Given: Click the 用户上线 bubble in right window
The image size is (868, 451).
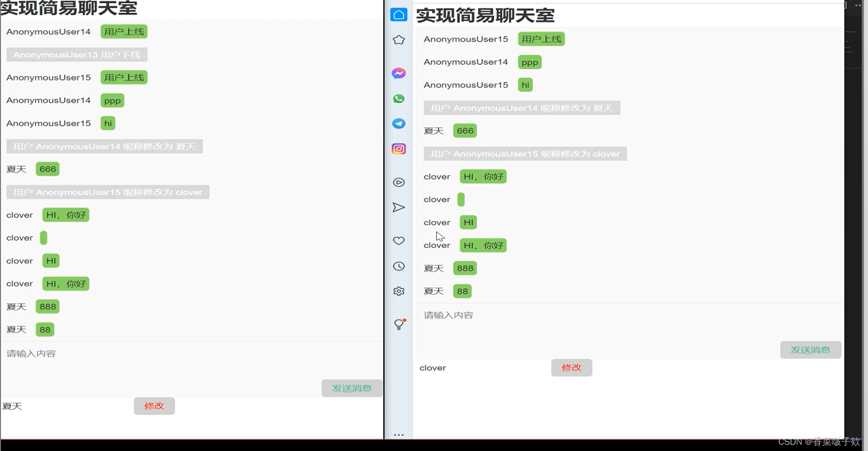Looking at the screenshot, I should click(541, 39).
